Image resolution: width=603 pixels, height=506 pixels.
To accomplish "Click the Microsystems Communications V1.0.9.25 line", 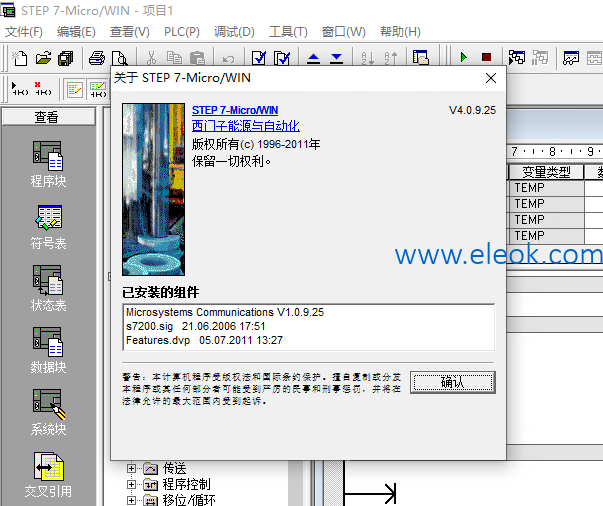I will 225,312.
